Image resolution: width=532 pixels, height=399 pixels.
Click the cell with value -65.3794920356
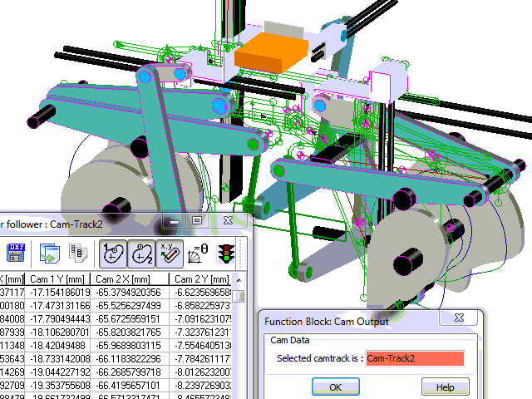130,293
